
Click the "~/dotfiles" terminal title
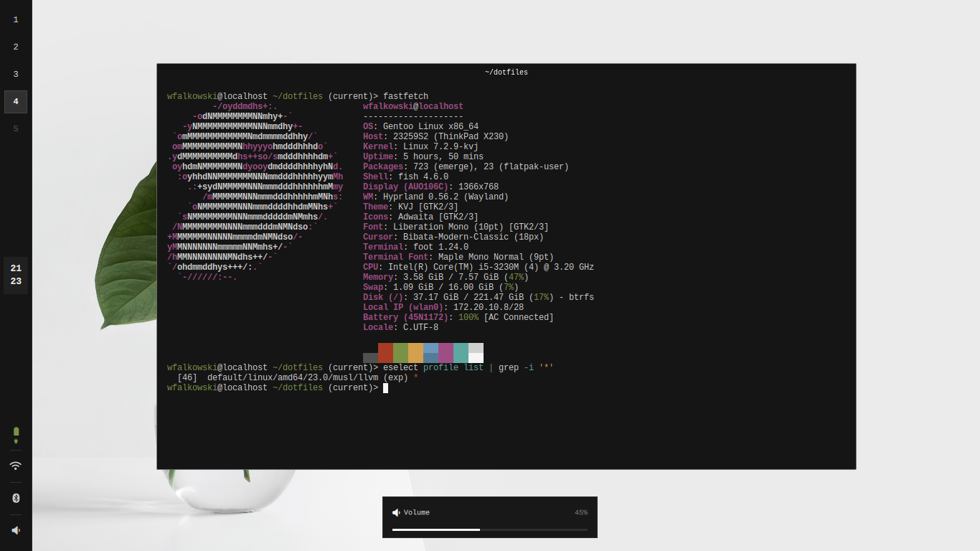point(507,72)
